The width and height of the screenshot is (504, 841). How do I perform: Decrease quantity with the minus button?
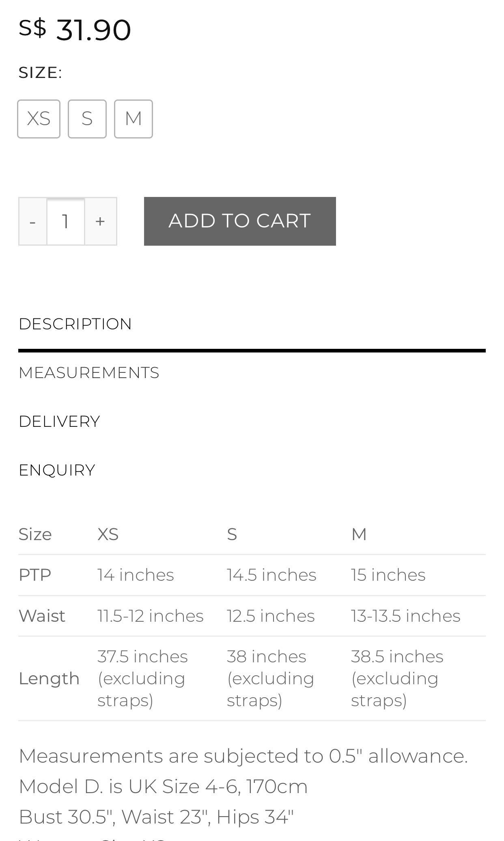coord(33,221)
